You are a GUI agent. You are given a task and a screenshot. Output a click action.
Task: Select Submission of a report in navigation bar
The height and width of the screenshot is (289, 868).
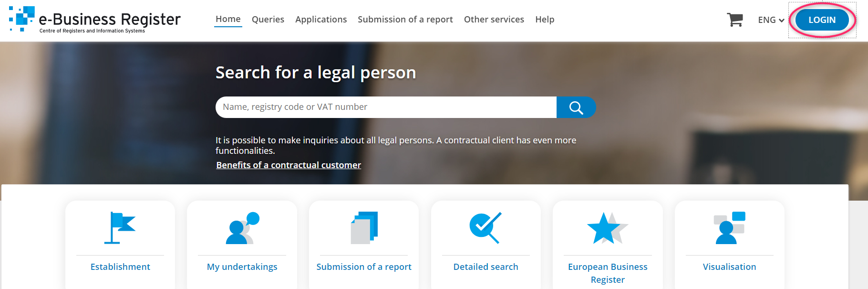point(405,20)
